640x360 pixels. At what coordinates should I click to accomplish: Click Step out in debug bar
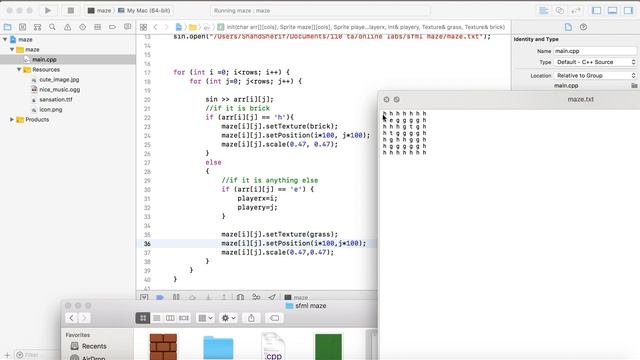[x=224, y=298]
